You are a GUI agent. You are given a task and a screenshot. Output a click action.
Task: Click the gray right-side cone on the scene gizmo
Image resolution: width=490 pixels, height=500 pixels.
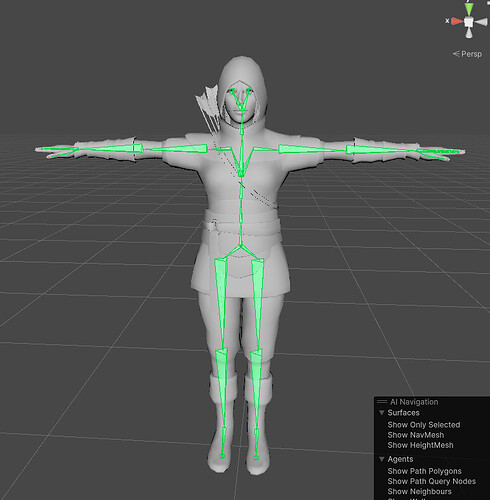(x=481, y=22)
